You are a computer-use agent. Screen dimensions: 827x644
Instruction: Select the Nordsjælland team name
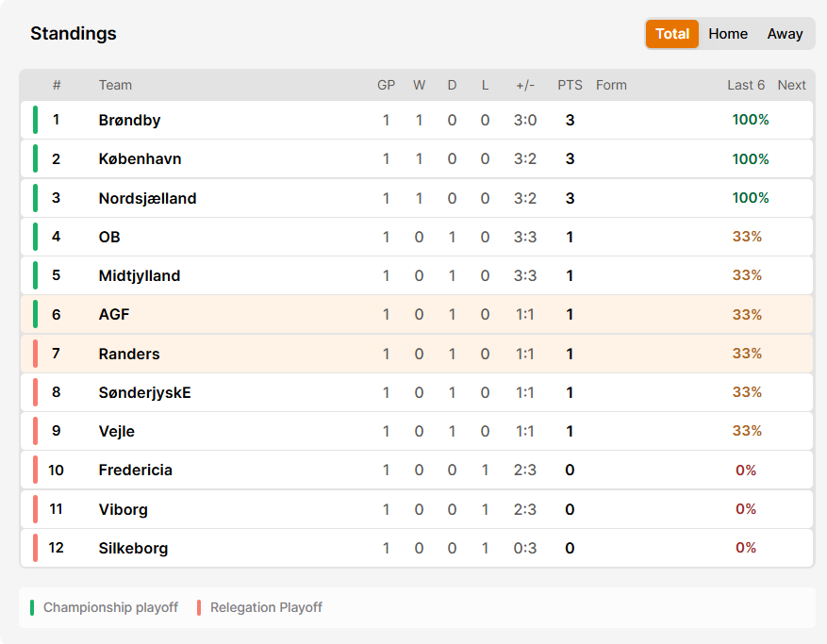point(148,198)
